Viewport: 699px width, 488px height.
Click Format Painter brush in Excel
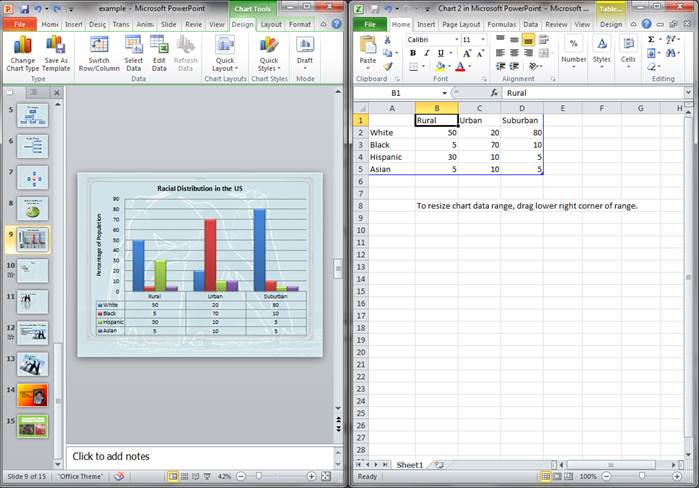tap(386, 66)
